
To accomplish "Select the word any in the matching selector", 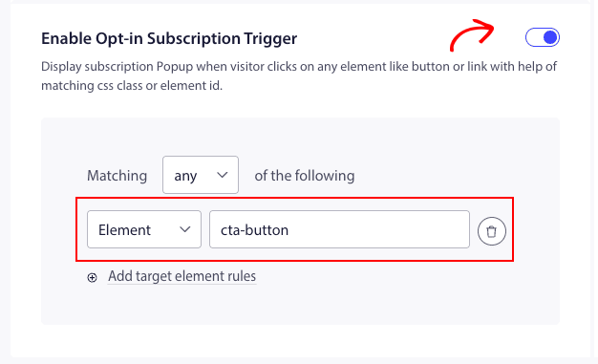I will pos(185,177).
